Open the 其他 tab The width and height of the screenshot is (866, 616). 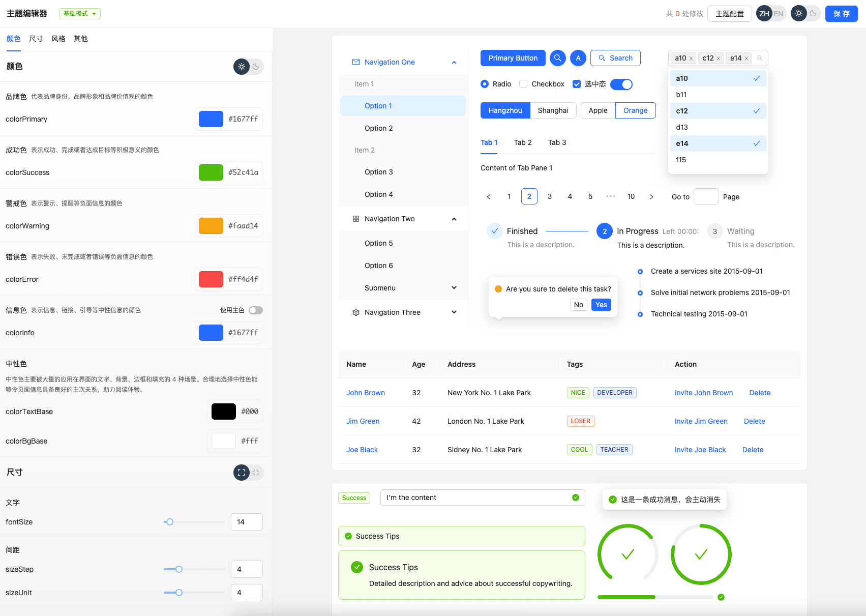coord(81,39)
